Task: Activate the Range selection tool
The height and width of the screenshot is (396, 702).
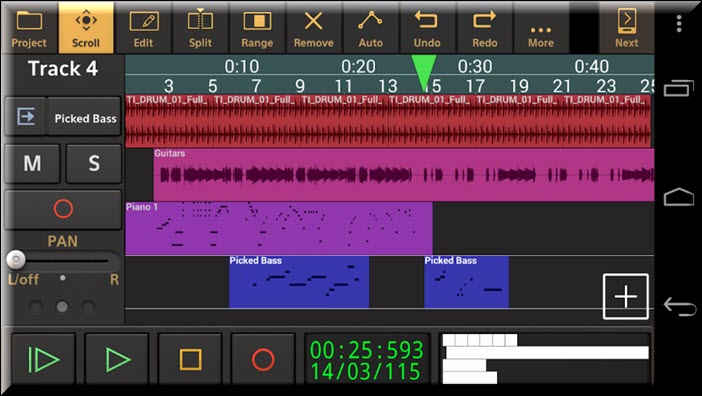Action: click(257, 29)
